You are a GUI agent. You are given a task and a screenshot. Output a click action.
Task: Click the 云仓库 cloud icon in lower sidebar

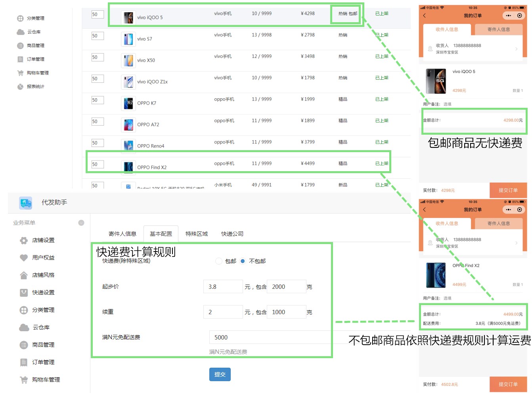tap(24, 328)
